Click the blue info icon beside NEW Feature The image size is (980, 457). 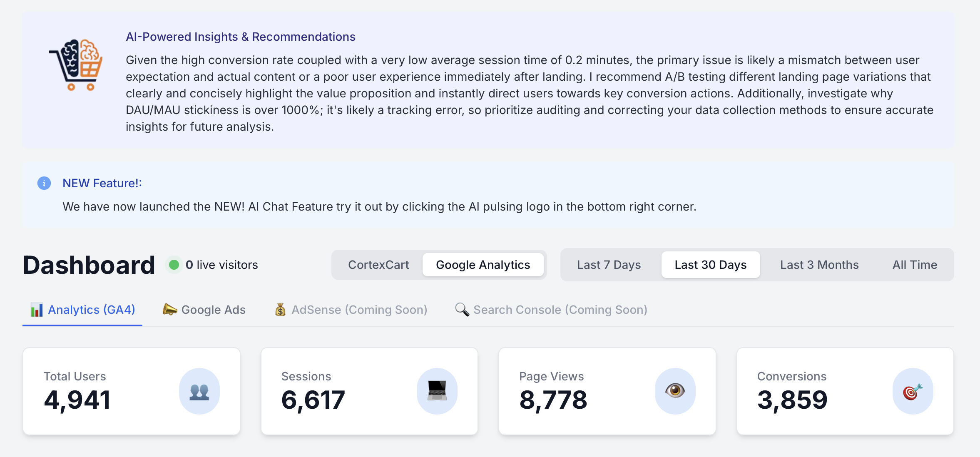44,183
